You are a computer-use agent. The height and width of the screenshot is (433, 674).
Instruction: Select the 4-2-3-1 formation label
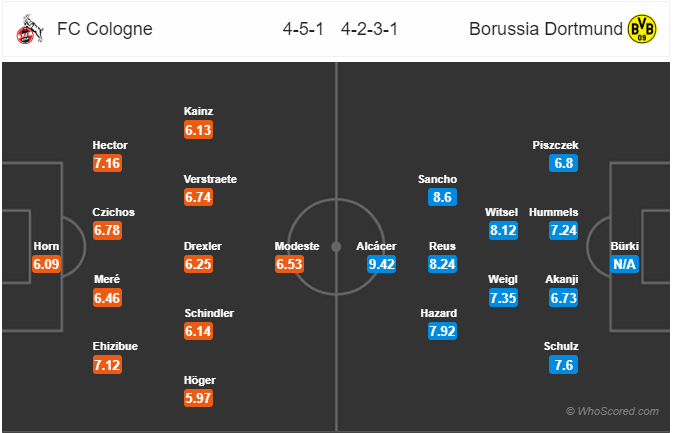(369, 29)
